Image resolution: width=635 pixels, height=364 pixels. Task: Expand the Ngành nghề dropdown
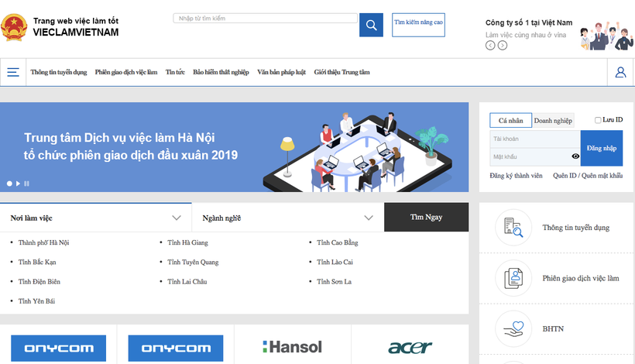[x=369, y=218]
